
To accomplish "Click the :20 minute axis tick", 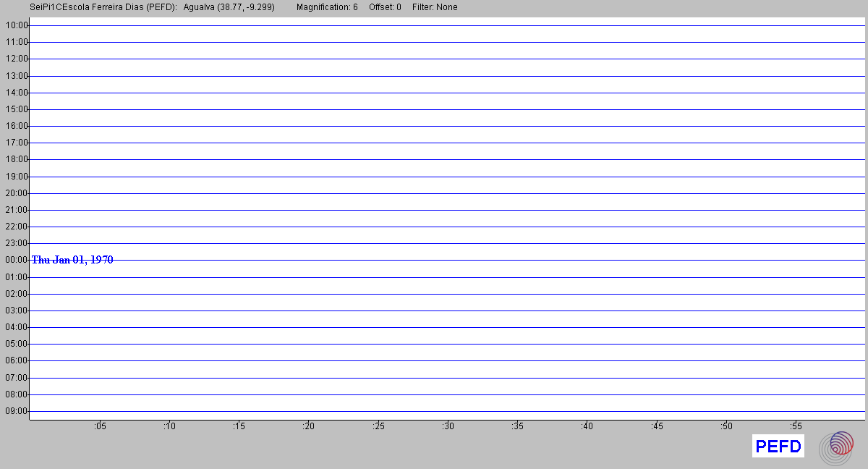I will (x=308, y=426).
